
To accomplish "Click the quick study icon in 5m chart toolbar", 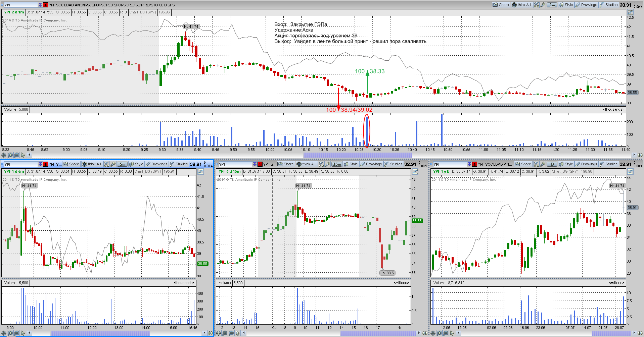I will (x=107, y=164).
